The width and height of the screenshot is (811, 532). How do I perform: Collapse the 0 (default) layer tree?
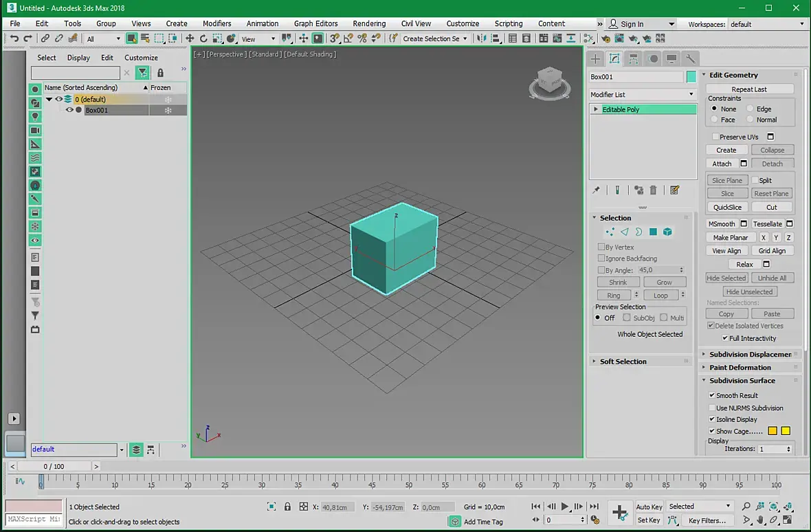49,100
